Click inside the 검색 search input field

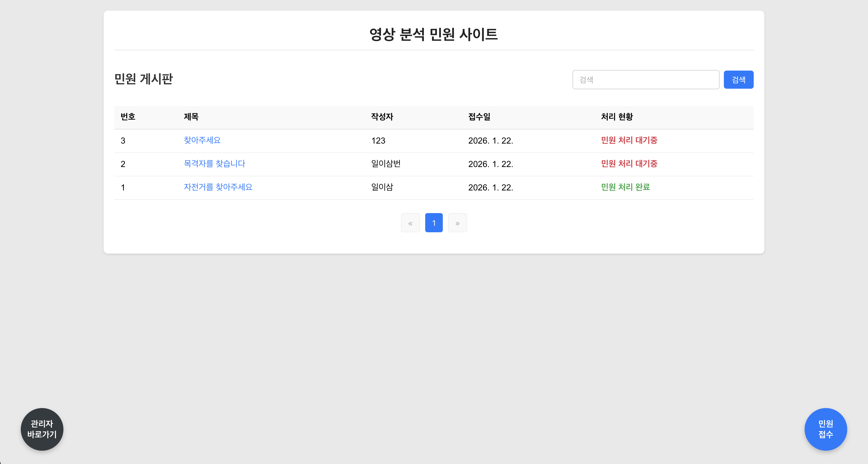pos(646,80)
